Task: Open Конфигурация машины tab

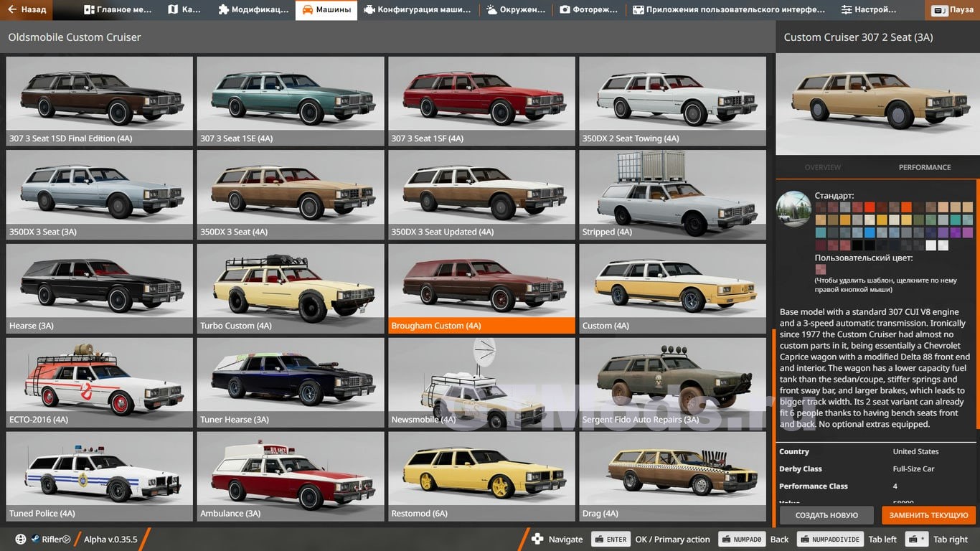Action: [418, 10]
